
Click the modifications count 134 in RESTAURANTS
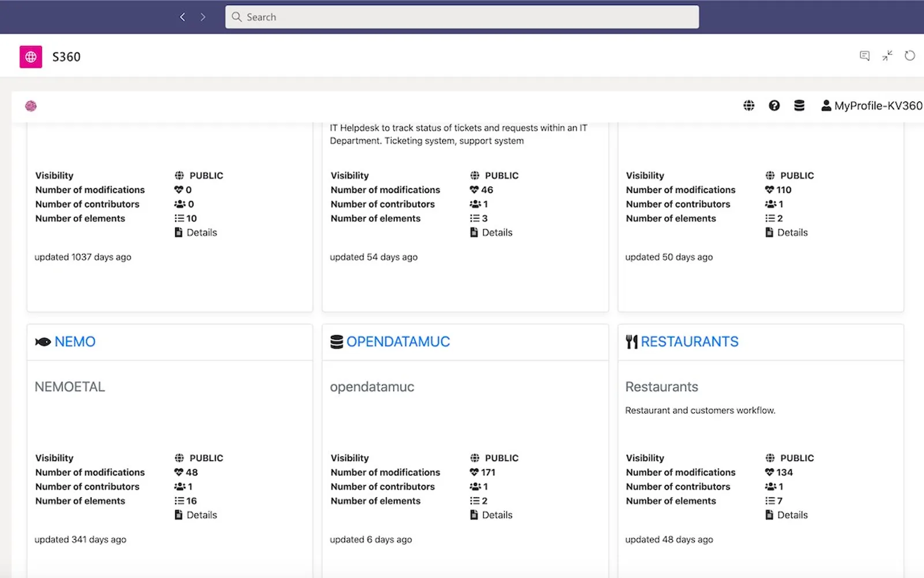785,472
